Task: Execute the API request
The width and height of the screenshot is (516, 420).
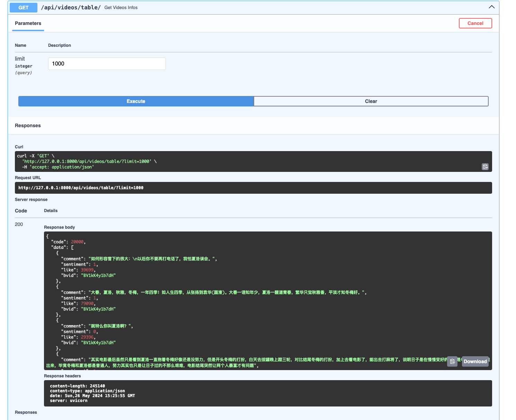Action: click(136, 101)
